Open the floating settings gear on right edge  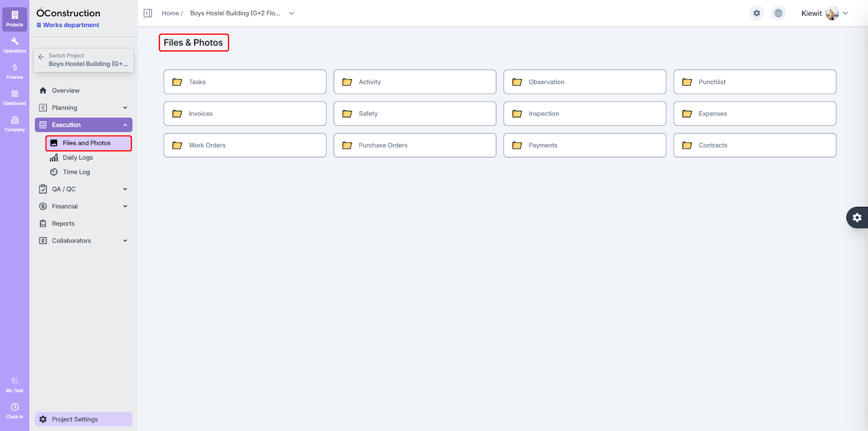click(x=857, y=217)
